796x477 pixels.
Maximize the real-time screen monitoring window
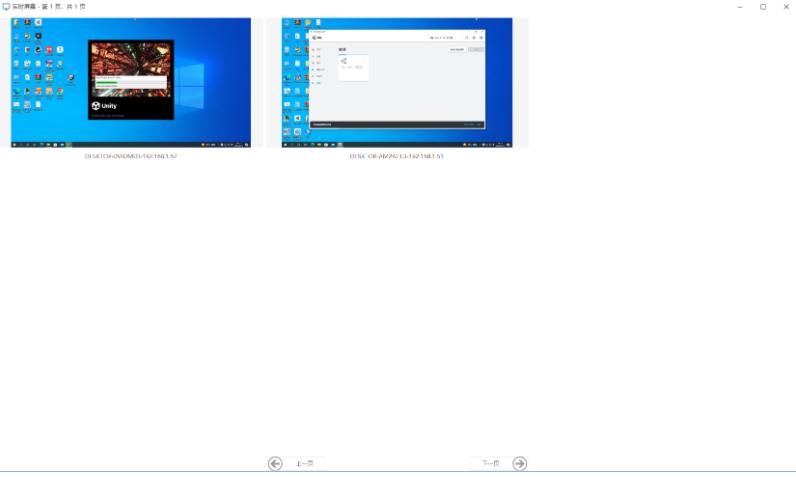[x=763, y=7]
